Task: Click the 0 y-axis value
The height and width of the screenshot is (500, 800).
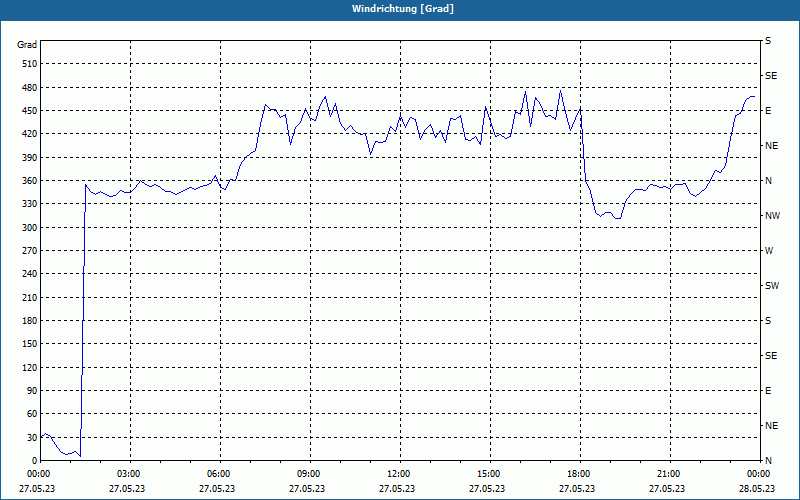Action: click(34, 461)
